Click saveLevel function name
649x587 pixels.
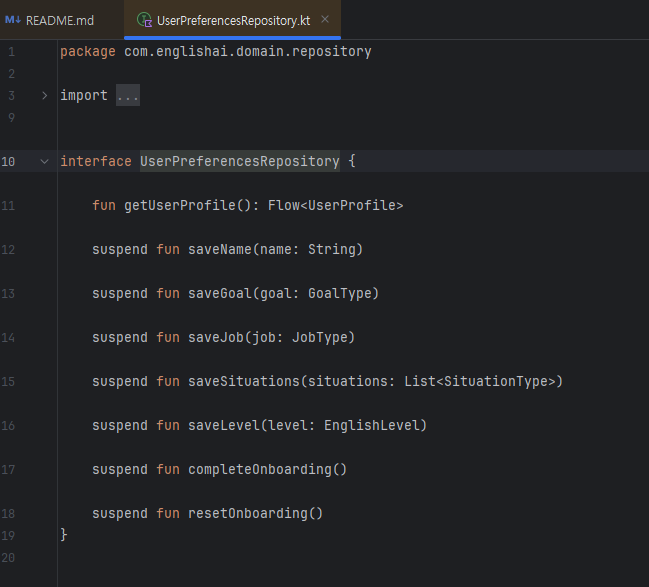[224, 426]
